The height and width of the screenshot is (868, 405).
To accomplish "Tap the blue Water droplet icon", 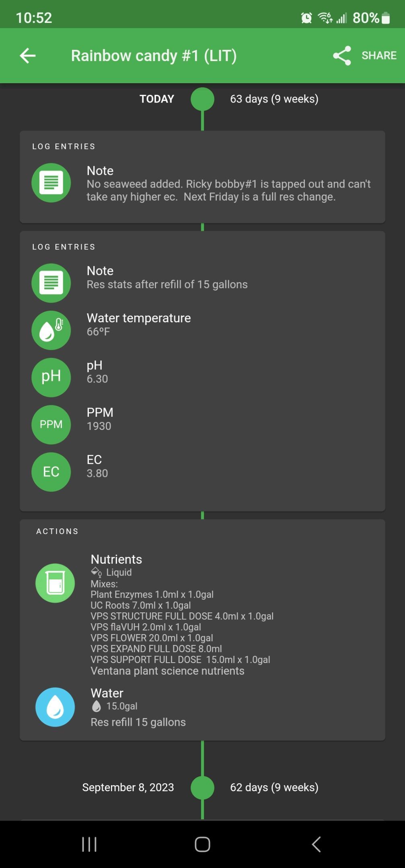I will point(55,707).
